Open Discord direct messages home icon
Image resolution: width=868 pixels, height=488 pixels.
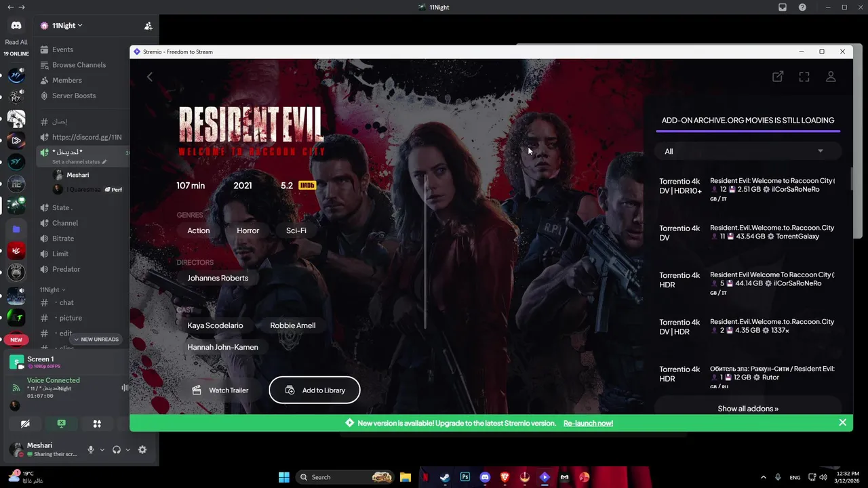[x=16, y=26]
